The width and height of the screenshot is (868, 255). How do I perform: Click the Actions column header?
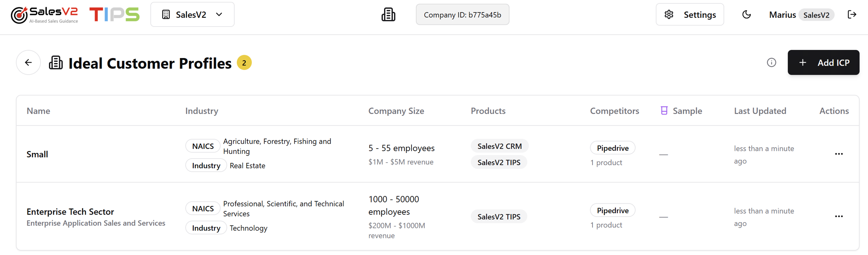[834, 111]
